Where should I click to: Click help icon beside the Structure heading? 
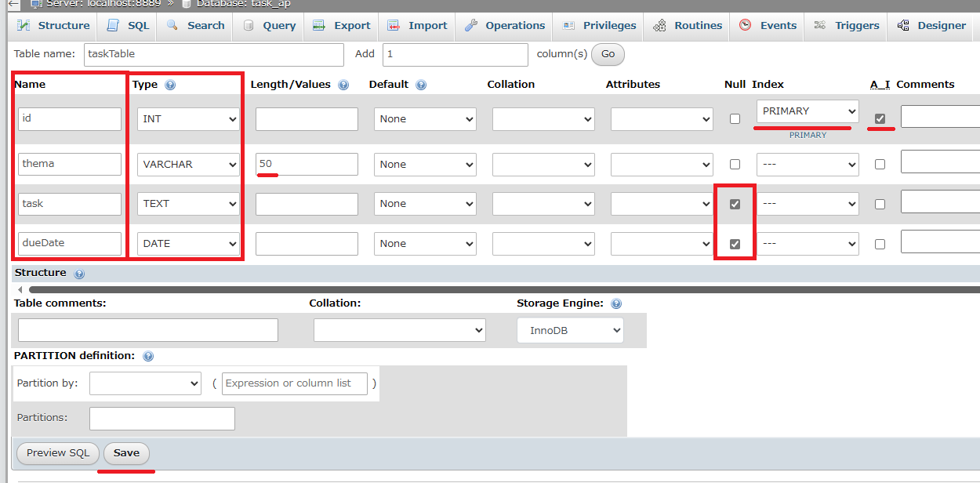click(x=79, y=274)
